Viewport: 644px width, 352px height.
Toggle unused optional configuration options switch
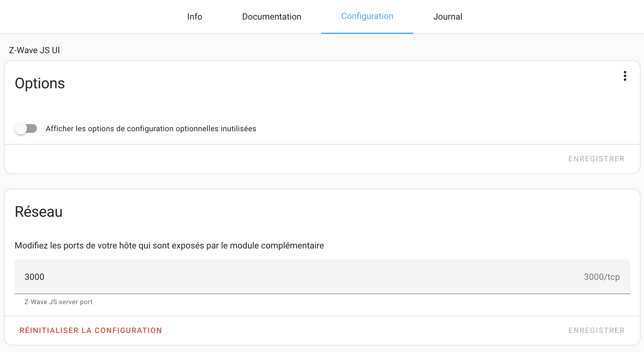[x=26, y=128]
